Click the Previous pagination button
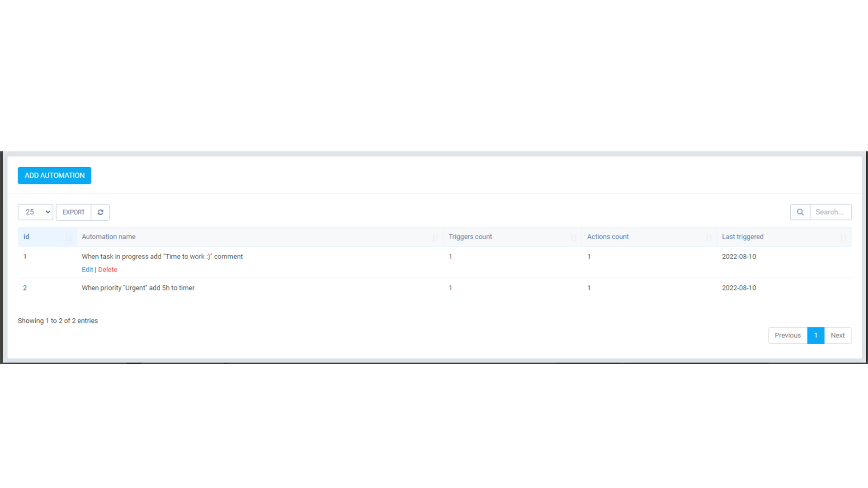 pos(787,335)
